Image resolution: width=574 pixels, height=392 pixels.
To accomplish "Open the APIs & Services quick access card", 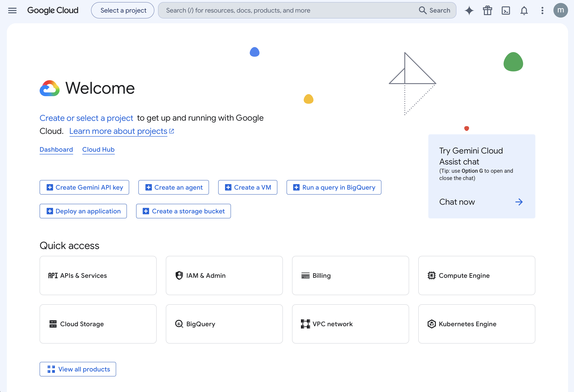I will click(98, 275).
